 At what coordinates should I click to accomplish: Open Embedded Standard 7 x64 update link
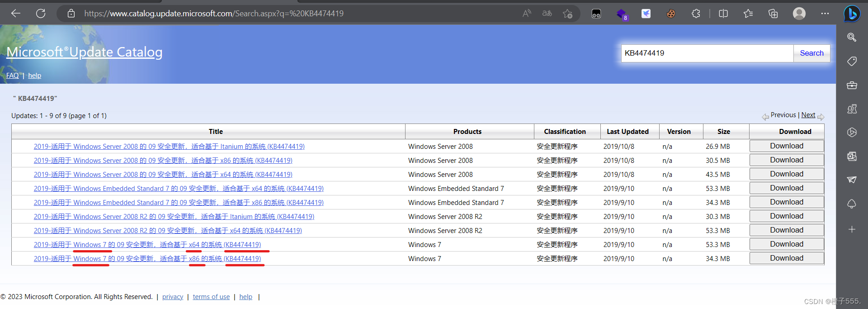tap(179, 189)
